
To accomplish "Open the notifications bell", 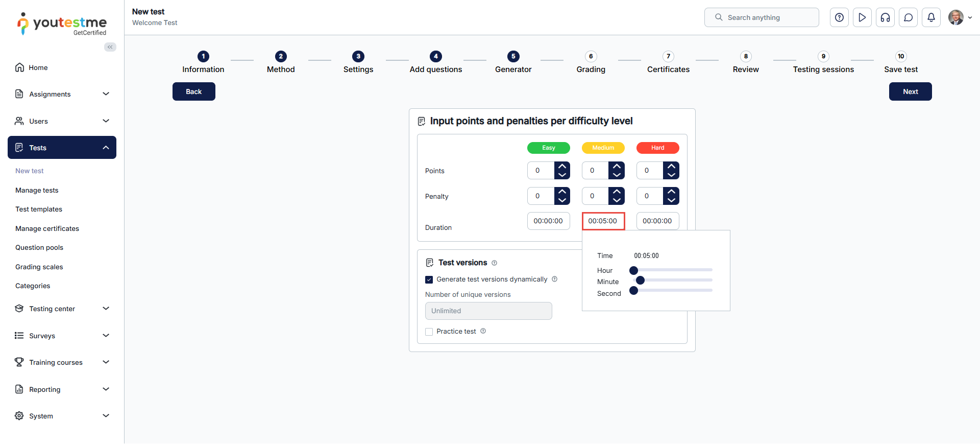I will [931, 17].
